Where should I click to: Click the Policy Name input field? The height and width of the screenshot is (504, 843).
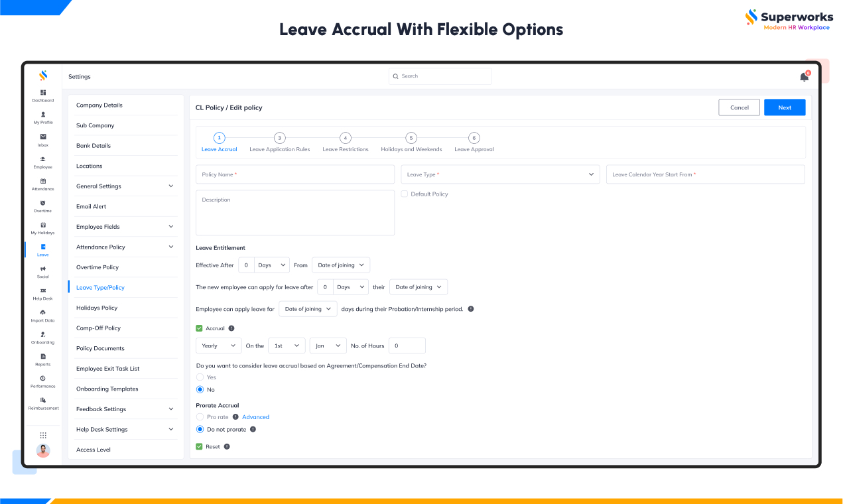295,174
